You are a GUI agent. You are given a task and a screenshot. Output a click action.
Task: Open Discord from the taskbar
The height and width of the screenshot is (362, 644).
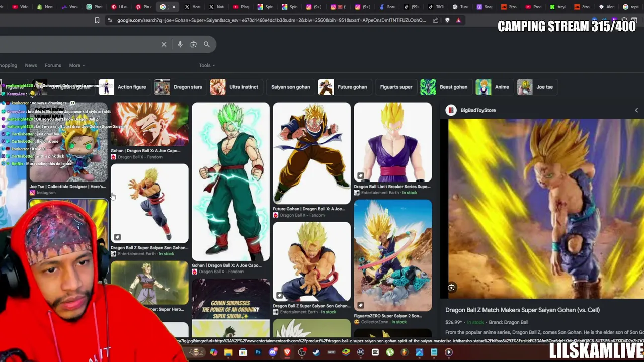[273, 352]
